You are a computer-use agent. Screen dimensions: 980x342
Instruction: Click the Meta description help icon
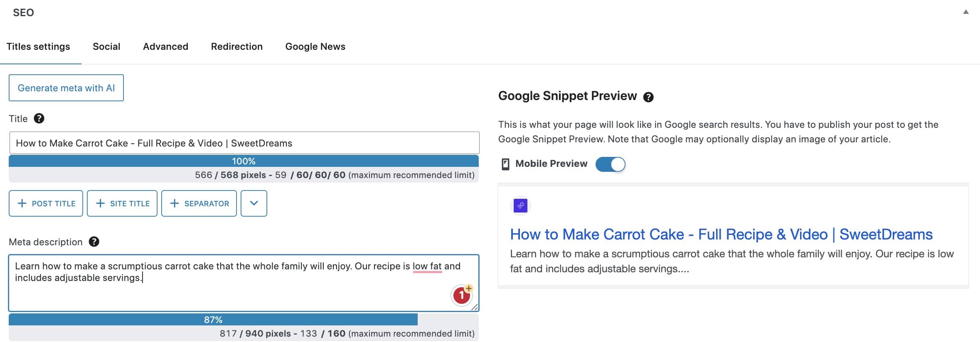94,242
